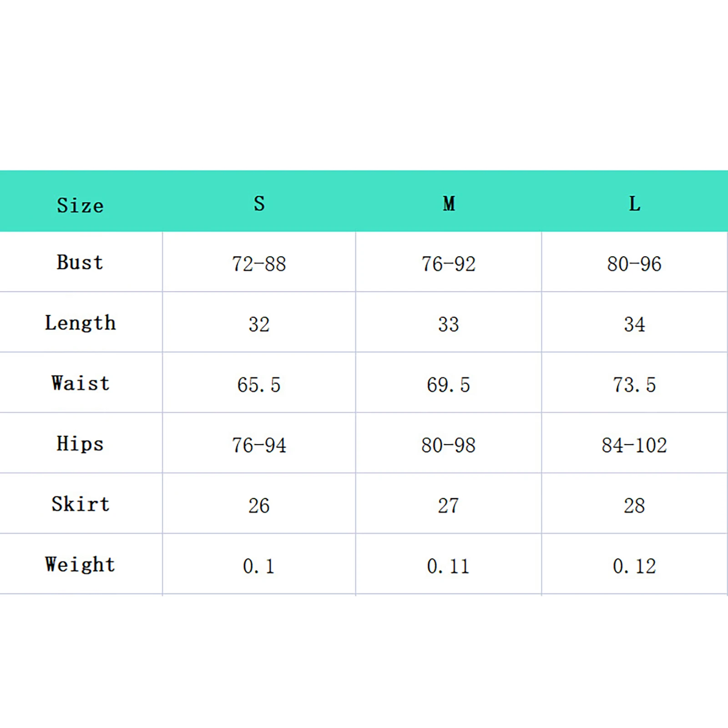
Task: Click the Skirt row label
Action: coord(80,504)
